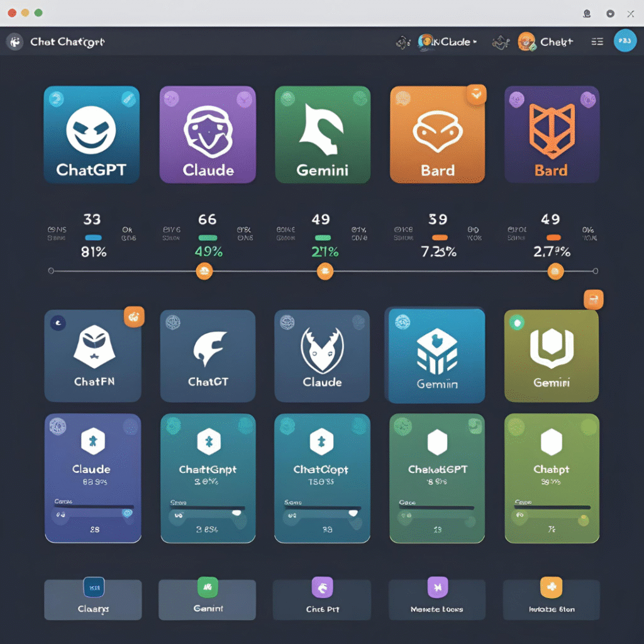This screenshot has width=644, height=644.
Task: Click the "Genint" button at the bottom
Action: [208, 599]
